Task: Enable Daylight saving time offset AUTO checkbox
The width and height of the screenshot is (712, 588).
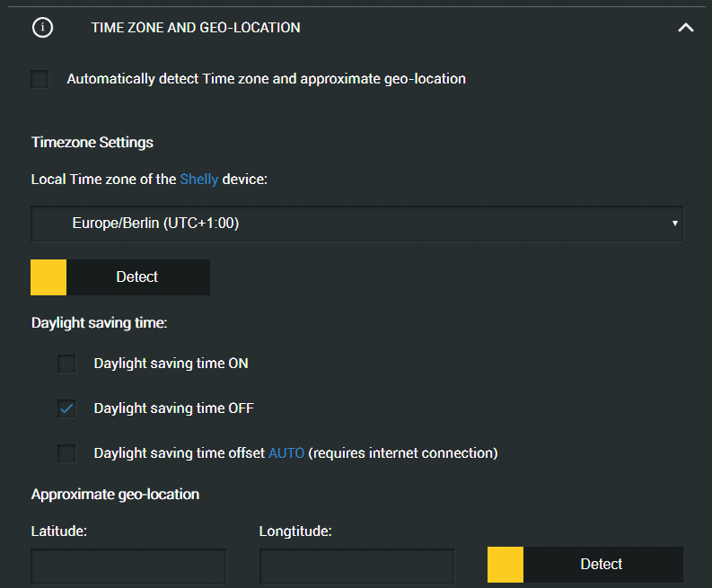Action: point(66,453)
